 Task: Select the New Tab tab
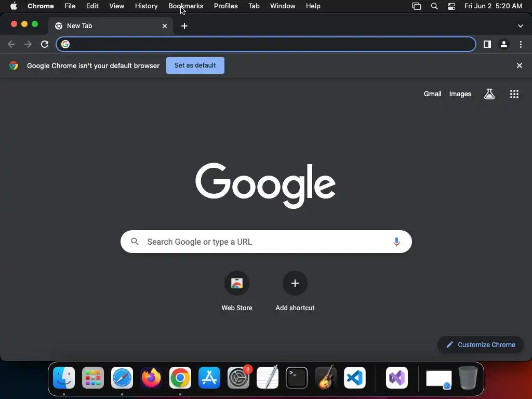pos(111,26)
